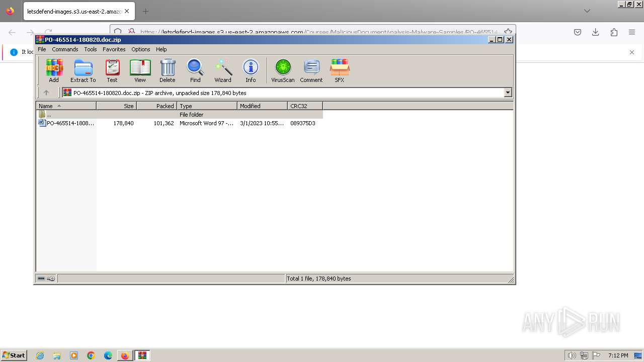The width and height of the screenshot is (644, 362).
Task: Click the drive/key status bar icon
Action: 46,279
